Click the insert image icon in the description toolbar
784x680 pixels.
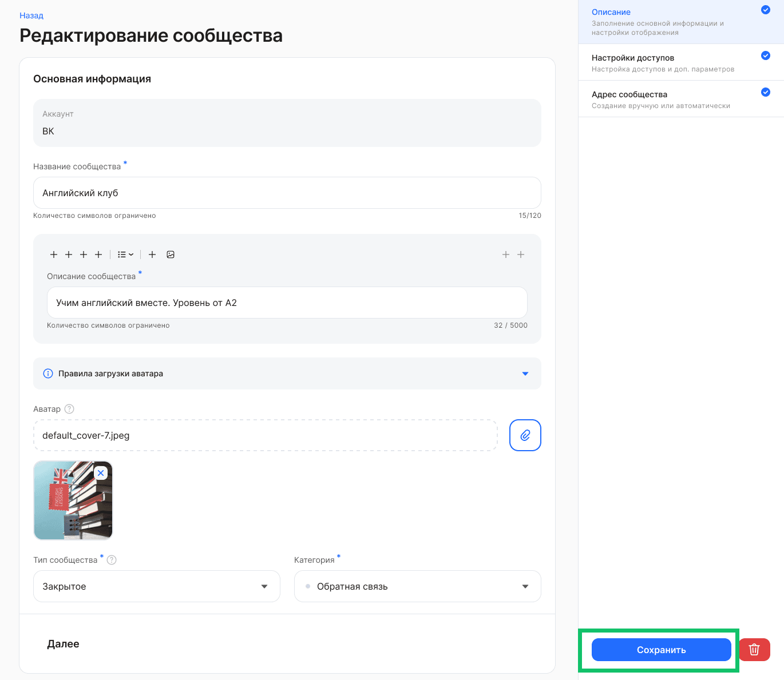(x=171, y=254)
